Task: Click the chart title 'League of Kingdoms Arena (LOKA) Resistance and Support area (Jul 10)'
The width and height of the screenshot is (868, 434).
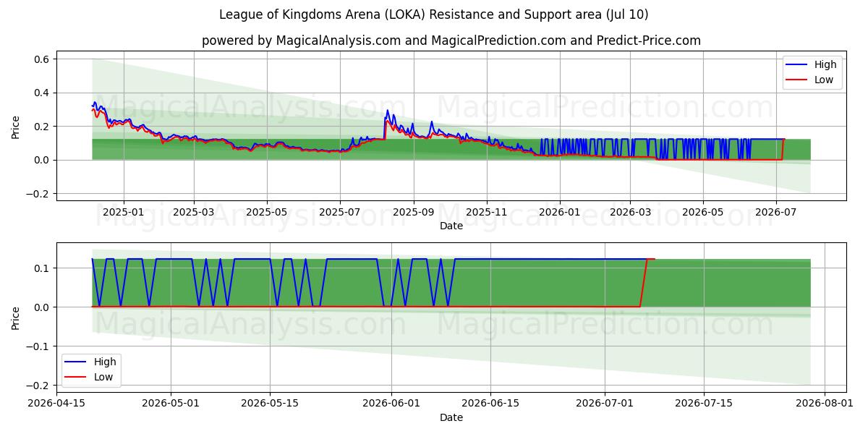Action: pos(434,14)
